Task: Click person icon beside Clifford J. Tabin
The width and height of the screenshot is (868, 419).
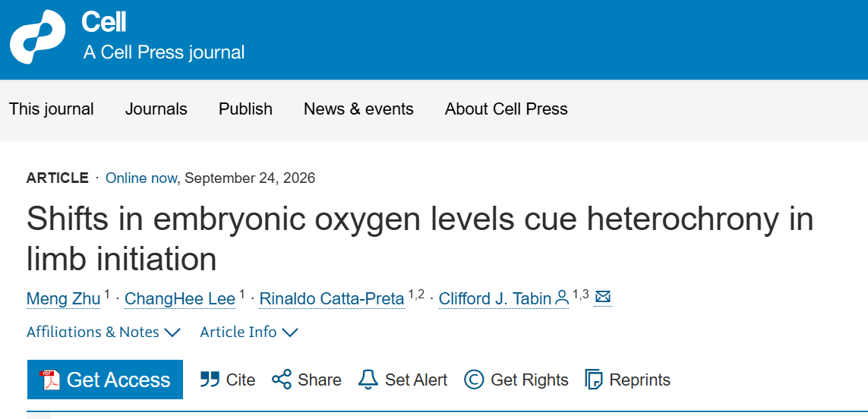Action: pos(562,298)
